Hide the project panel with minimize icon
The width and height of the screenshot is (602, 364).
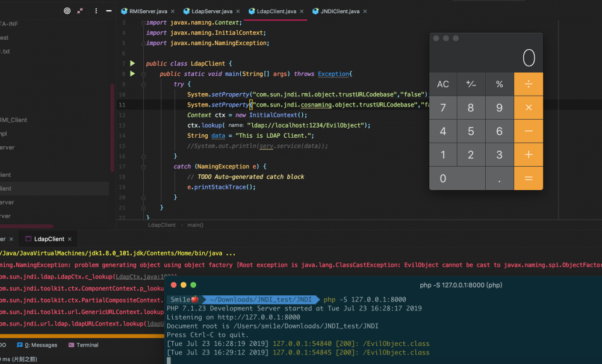click(108, 11)
